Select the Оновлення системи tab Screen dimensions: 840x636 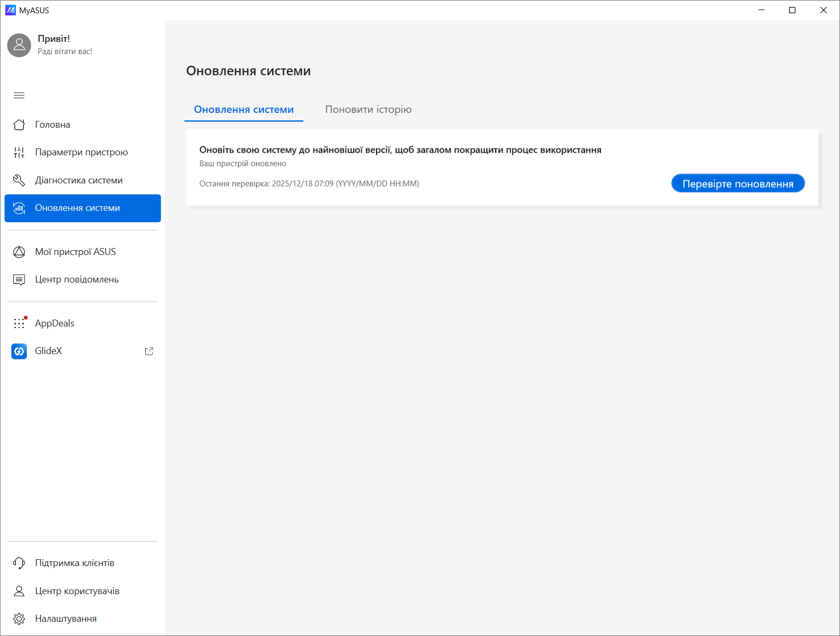click(244, 110)
